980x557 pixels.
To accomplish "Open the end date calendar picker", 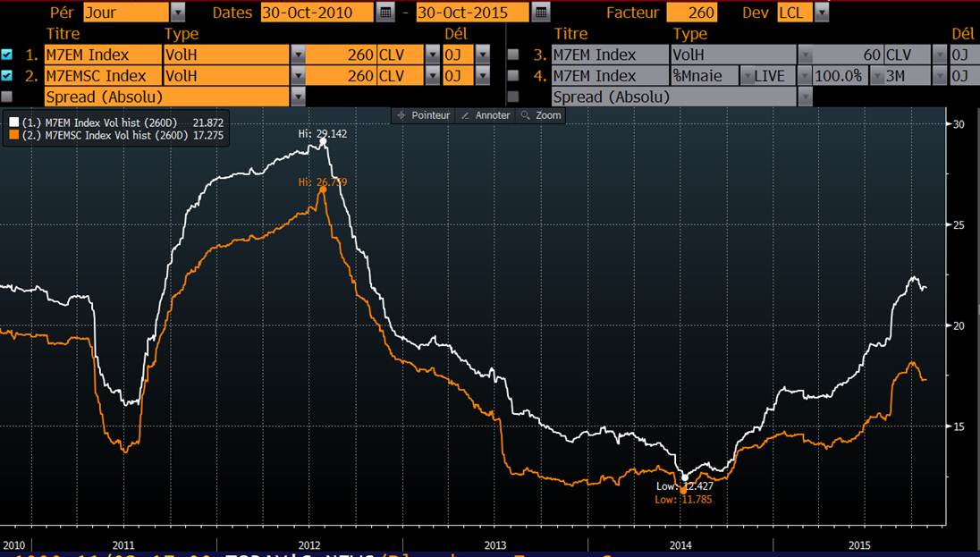I will coord(541,12).
